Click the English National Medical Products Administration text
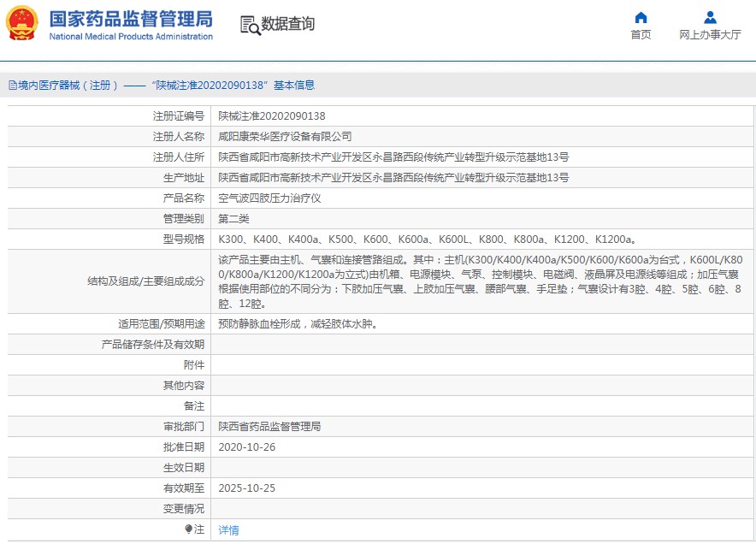This screenshot has height=544, width=756. [x=131, y=37]
